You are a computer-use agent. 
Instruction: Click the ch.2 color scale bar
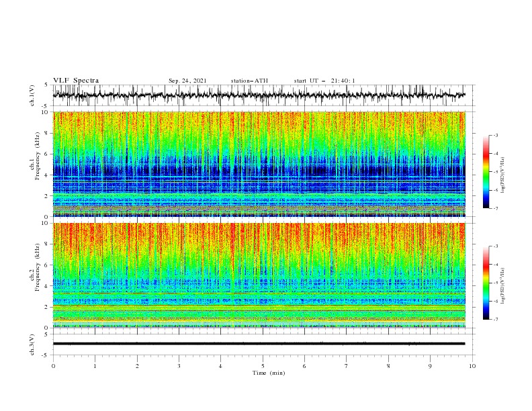coord(486,283)
